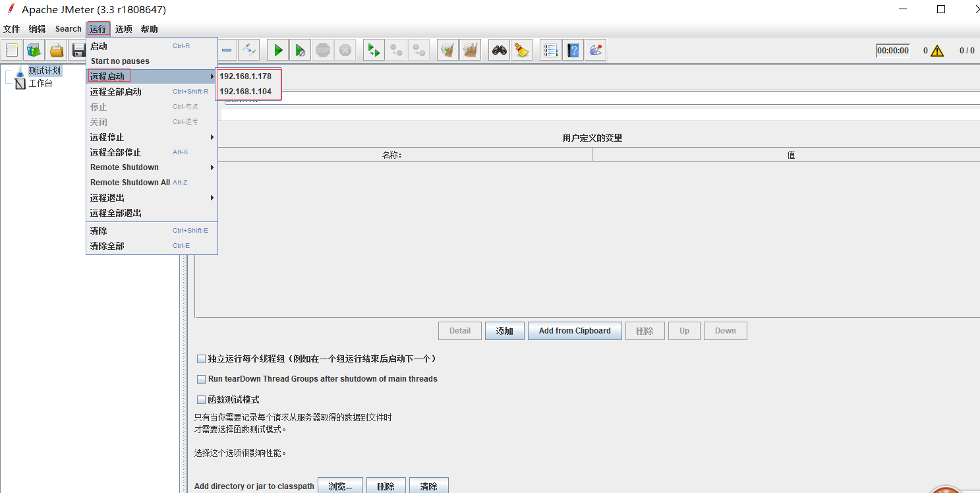The height and width of the screenshot is (493, 980).
Task: Enable 函数测试模式 checkbox
Action: (x=202, y=400)
